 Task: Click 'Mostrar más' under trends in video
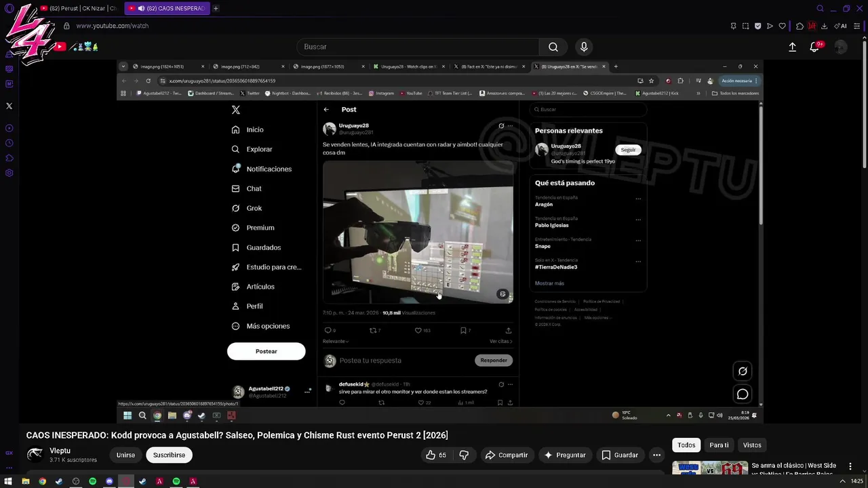[549, 283]
